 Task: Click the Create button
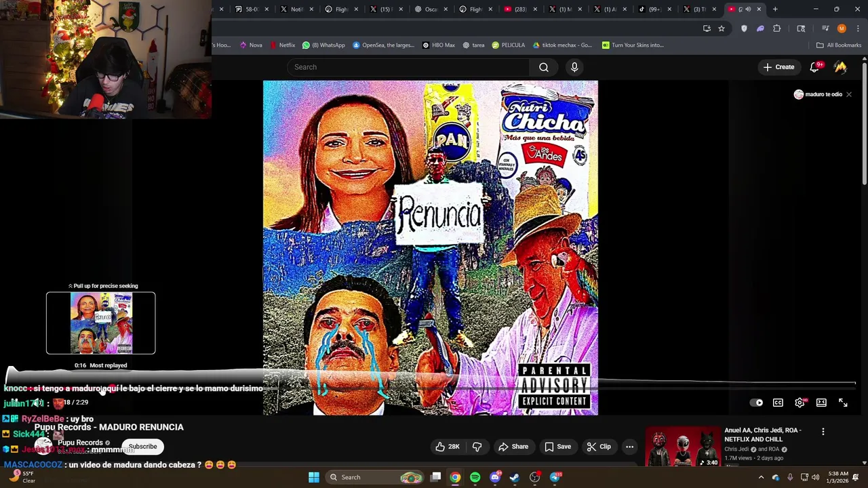point(778,67)
